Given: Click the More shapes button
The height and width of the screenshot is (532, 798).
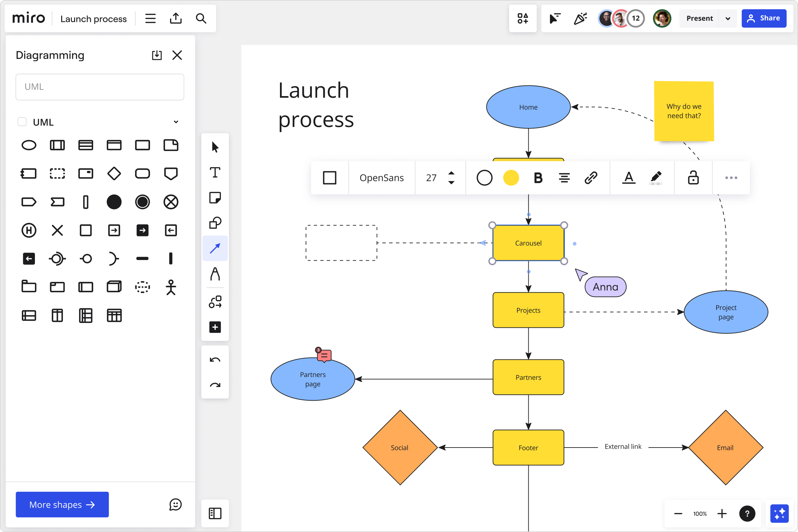Looking at the screenshot, I should point(62,504).
